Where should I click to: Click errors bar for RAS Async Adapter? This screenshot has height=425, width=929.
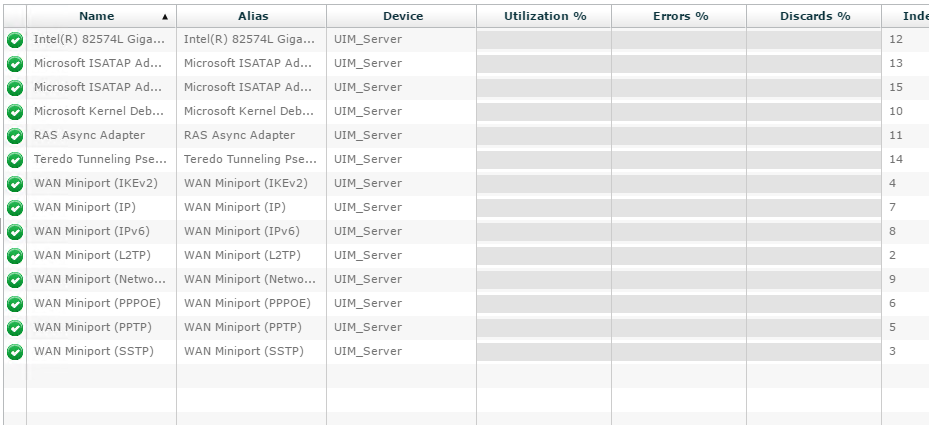tap(679, 136)
